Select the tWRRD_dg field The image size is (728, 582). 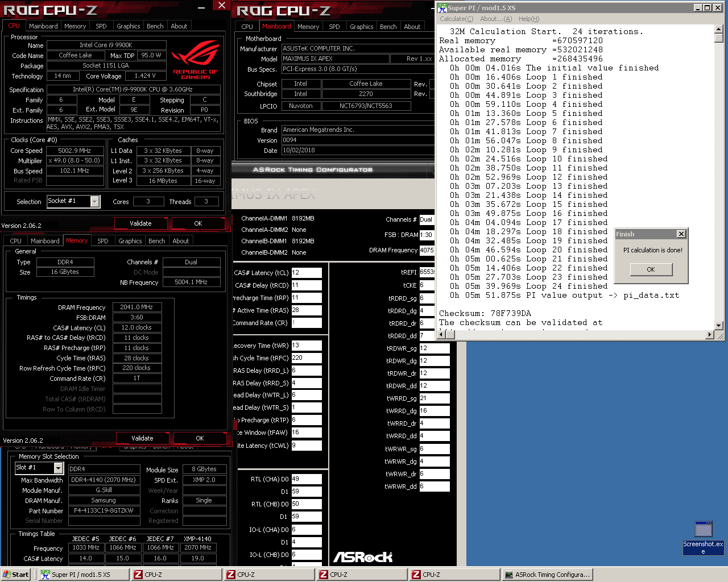(x=435, y=411)
